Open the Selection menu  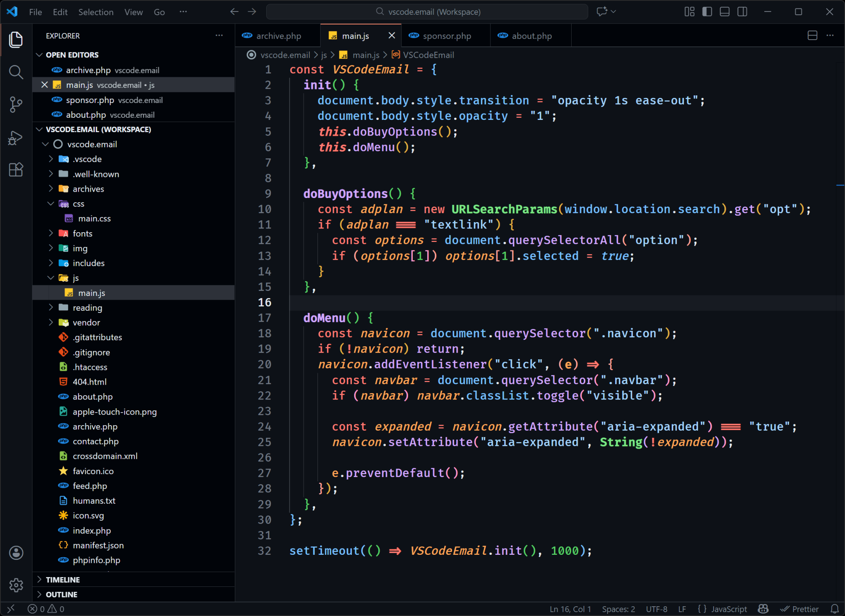coord(96,12)
